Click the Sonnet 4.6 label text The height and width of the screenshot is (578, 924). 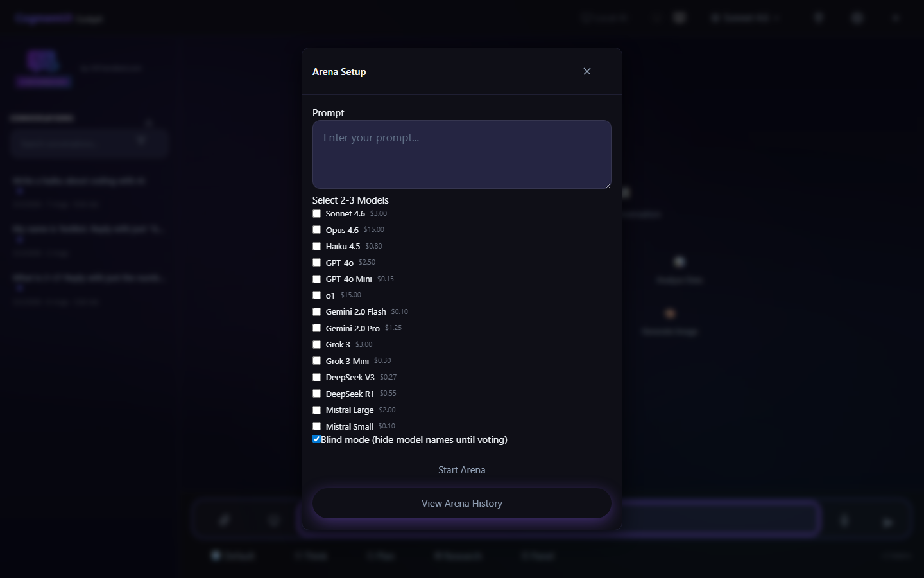tap(345, 214)
